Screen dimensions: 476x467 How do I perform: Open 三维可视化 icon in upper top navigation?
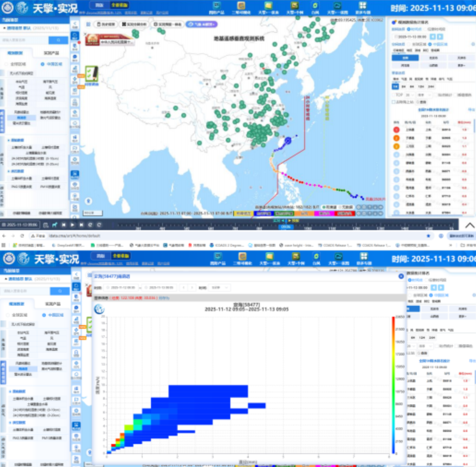pos(241,8)
